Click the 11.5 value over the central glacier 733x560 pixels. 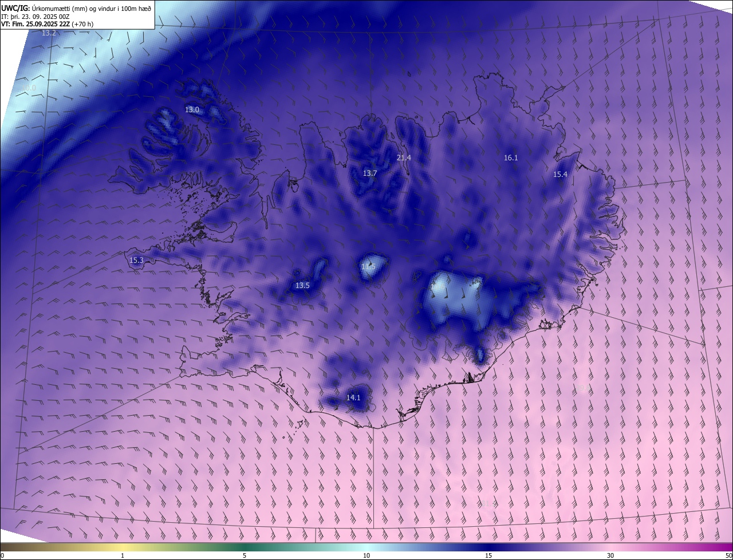[368, 267]
